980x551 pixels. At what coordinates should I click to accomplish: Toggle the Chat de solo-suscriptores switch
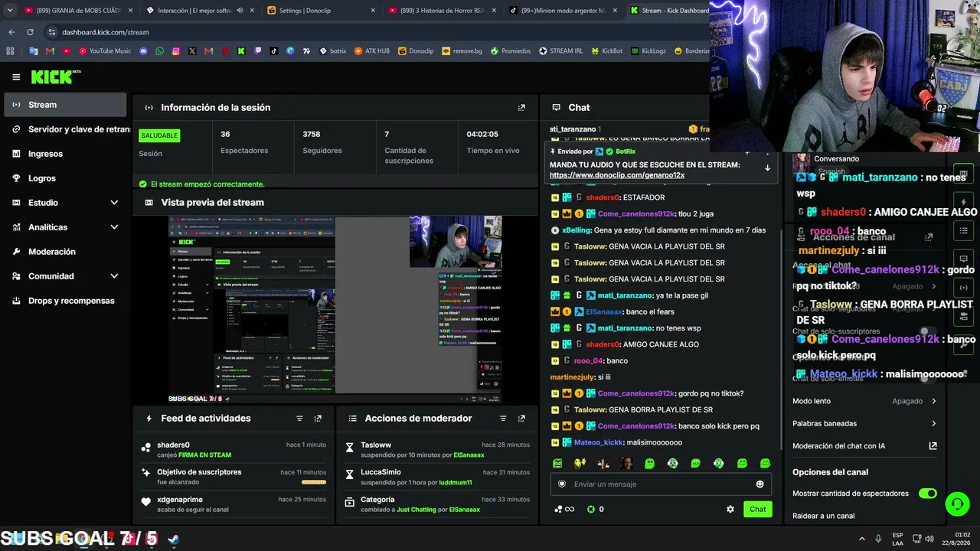(928, 331)
